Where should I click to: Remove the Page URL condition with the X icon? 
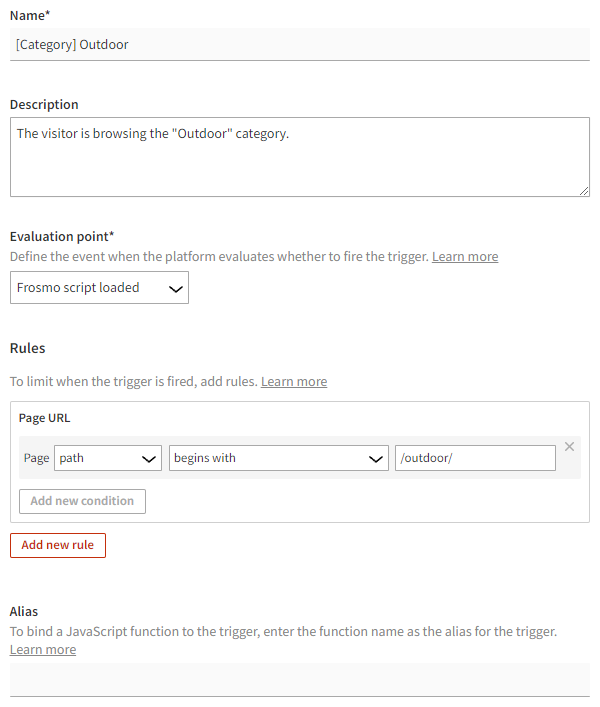(569, 446)
